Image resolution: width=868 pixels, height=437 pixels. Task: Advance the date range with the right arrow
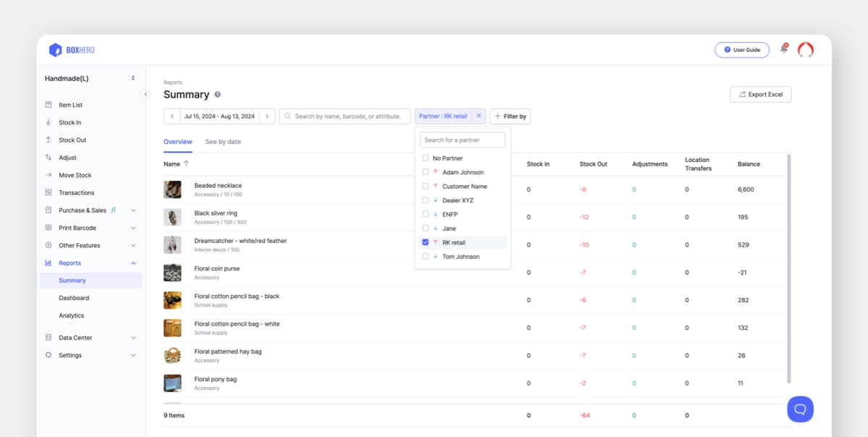pyautogui.click(x=267, y=116)
